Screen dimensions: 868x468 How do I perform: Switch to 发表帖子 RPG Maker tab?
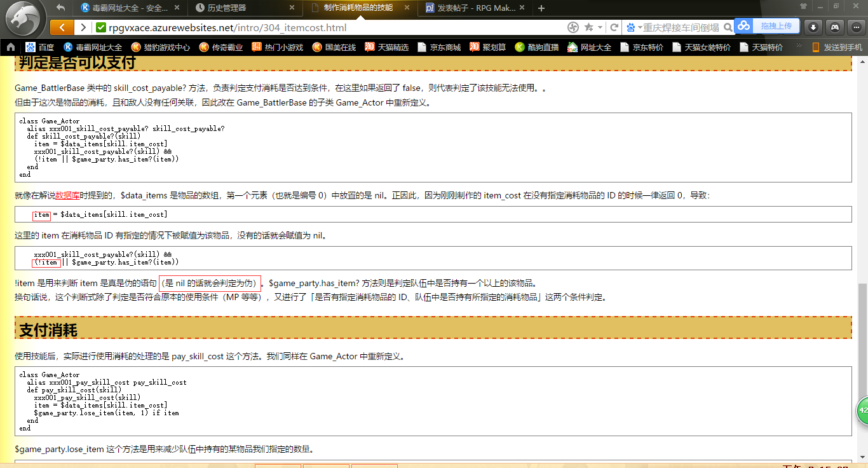[x=475, y=8]
